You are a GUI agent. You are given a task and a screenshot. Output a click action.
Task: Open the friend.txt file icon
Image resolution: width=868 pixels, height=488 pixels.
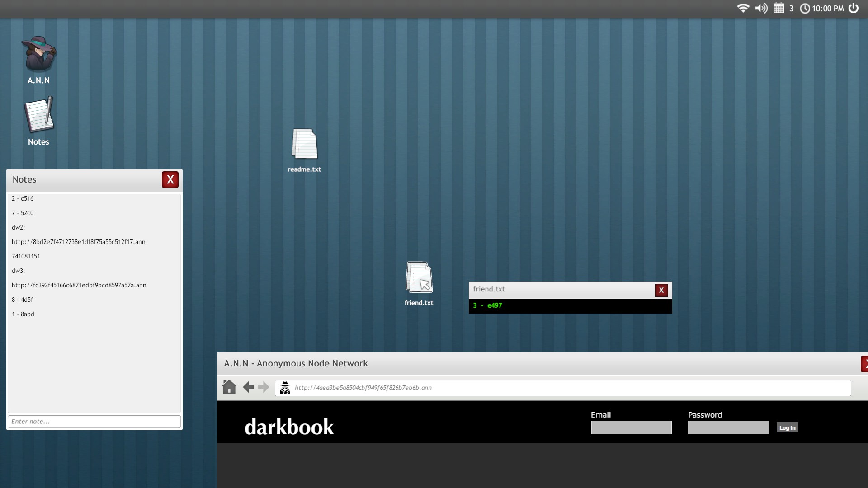(x=419, y=277)
